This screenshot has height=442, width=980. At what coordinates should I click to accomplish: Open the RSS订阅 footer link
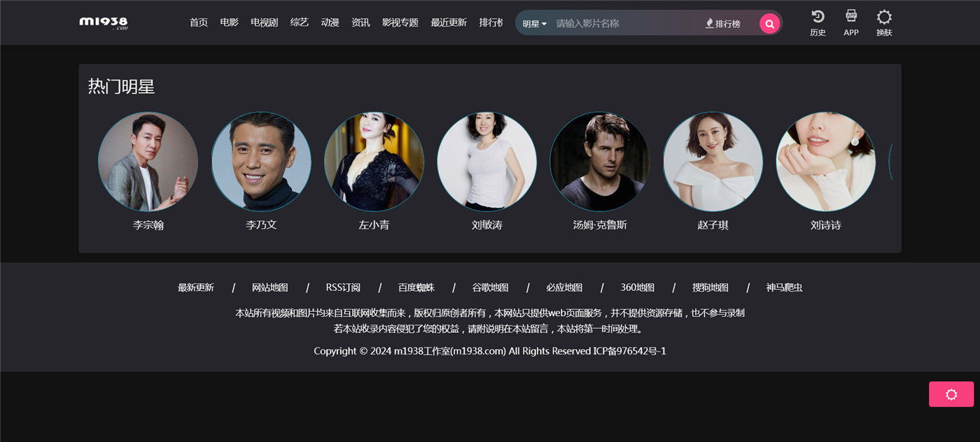click(x=343, y=287)
